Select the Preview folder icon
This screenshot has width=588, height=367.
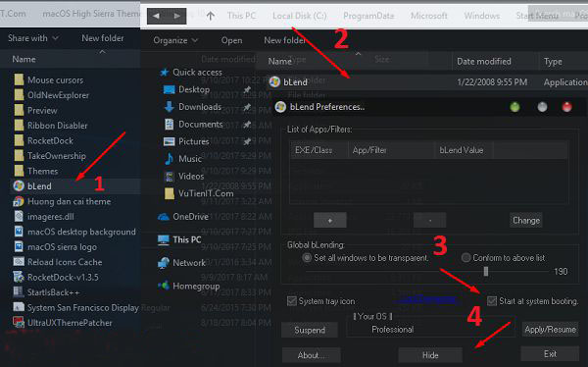coord(19,111)
